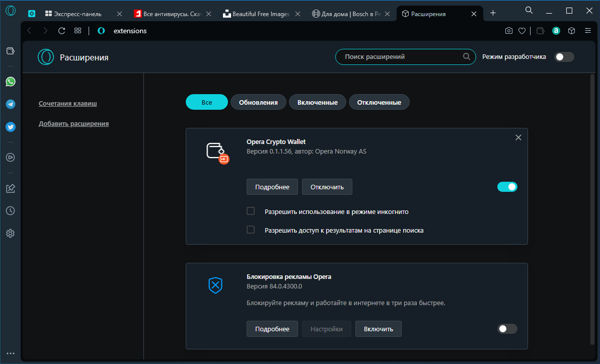Click Подробнее for the ad blocker
Image resolution: width=600 pixels, height=364 pixels.
click(272, 329)
